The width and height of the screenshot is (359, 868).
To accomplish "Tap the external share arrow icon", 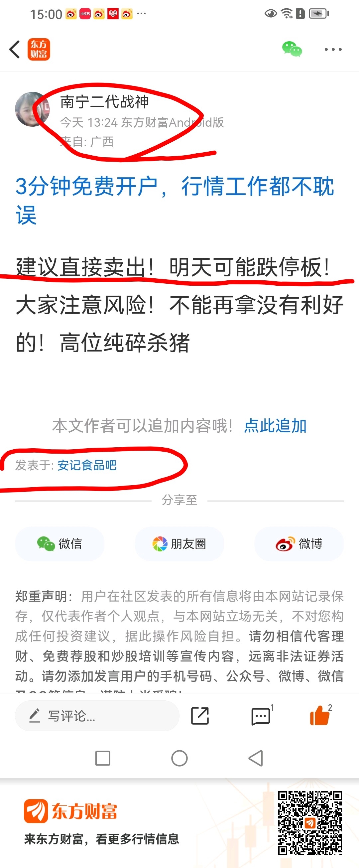I will point(200,716).
